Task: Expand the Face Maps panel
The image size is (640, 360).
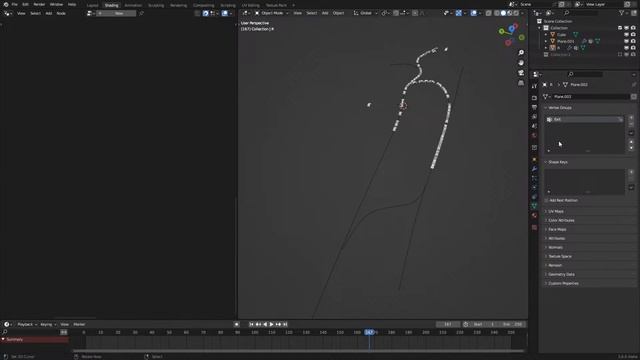Action: click(557, 229)
